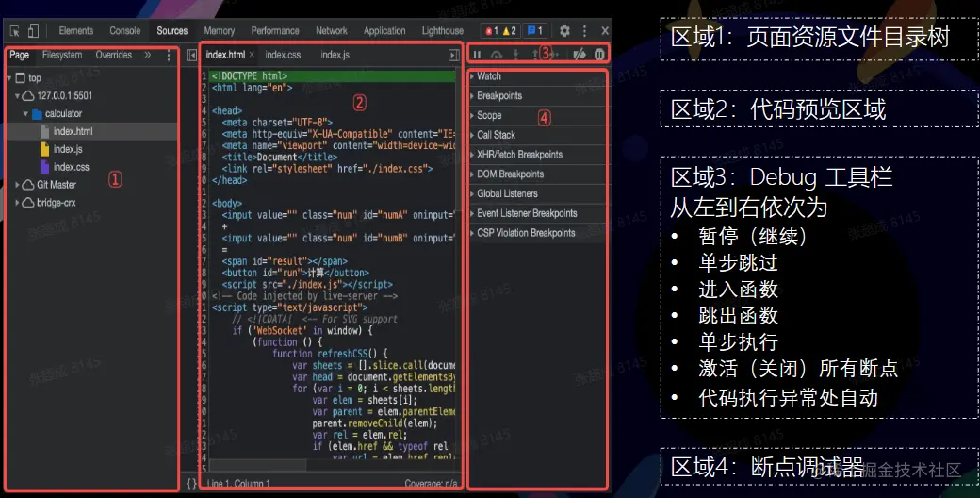This screenshot has width=980, height=498.
Task: Open the blue issues counter badge
Action: (534, 31)
